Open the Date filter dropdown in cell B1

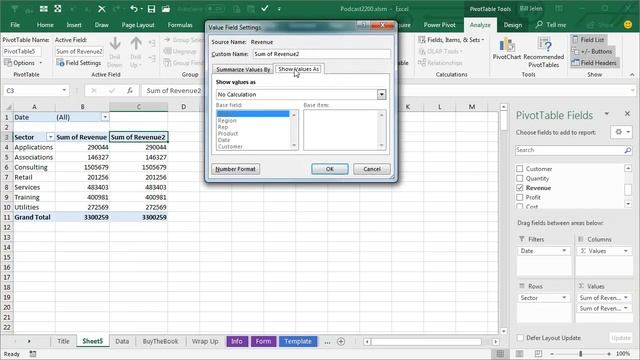[105, 117]
